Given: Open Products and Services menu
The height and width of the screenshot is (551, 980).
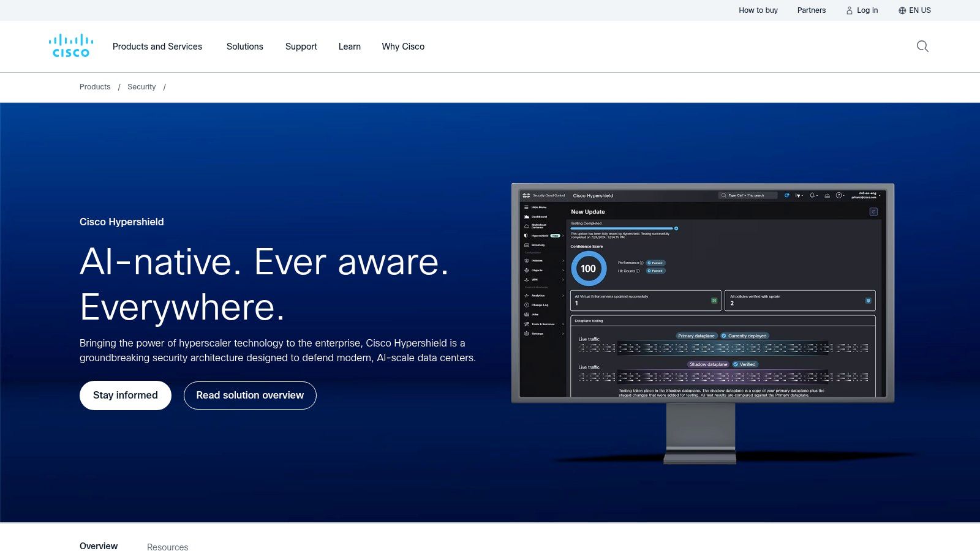Looking at the screenshot, I should [x=157, y=47].
